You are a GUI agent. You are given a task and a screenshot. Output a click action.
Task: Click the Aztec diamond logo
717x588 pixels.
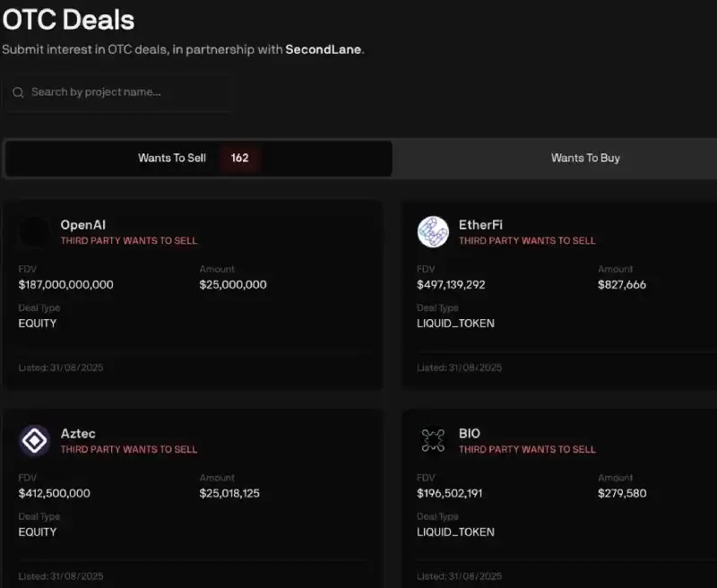35,440
